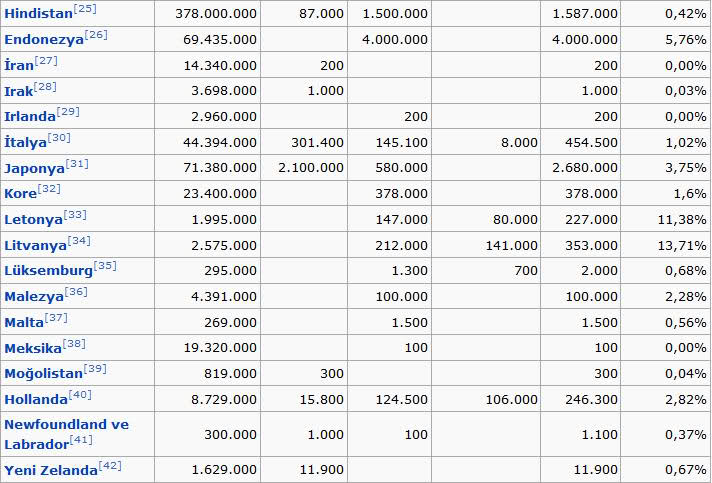Follow the Hollanda link
712x483 pixels.
(35, 400)
